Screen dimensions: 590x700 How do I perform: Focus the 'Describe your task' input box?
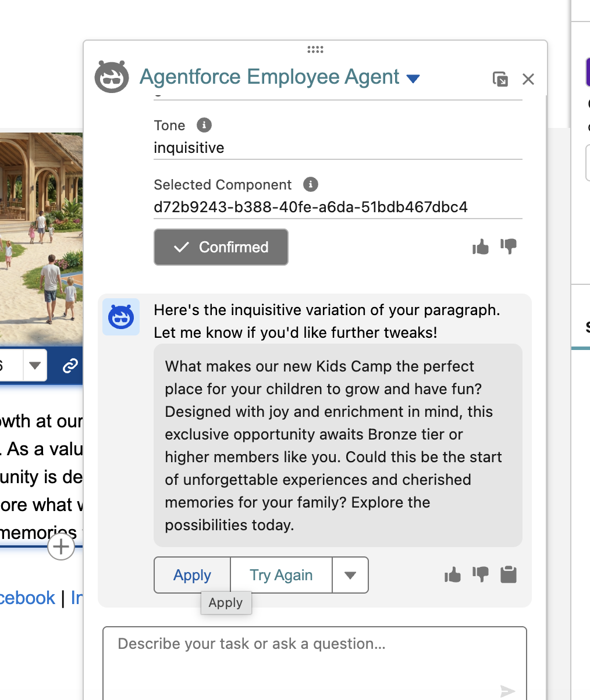(x=315, y=663)
